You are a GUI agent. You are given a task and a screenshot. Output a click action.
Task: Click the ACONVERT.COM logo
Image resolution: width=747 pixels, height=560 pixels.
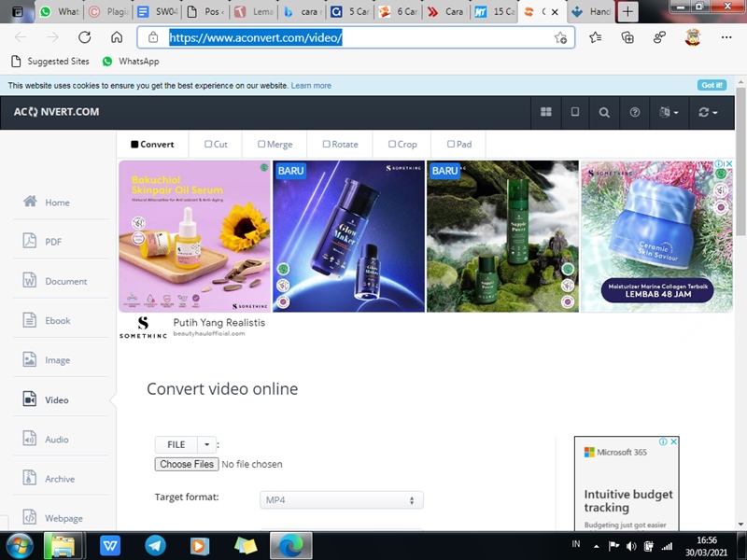point(56,112)
